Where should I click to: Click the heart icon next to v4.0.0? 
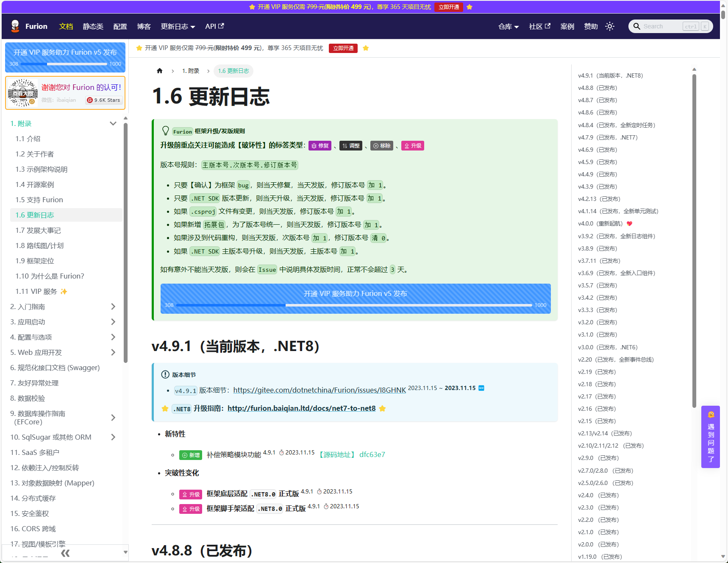point(629,223)
